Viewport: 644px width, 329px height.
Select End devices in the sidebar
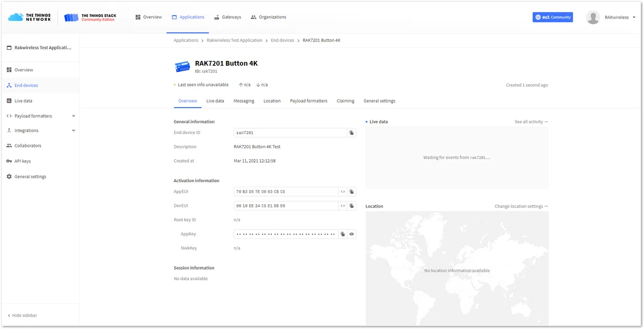(40, 86)
